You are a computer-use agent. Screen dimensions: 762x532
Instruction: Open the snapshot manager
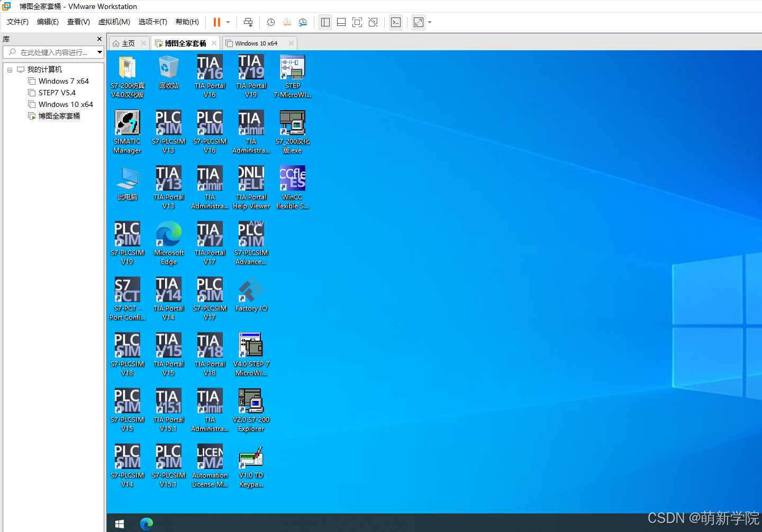pyautogui.click(x=303, y=22)
